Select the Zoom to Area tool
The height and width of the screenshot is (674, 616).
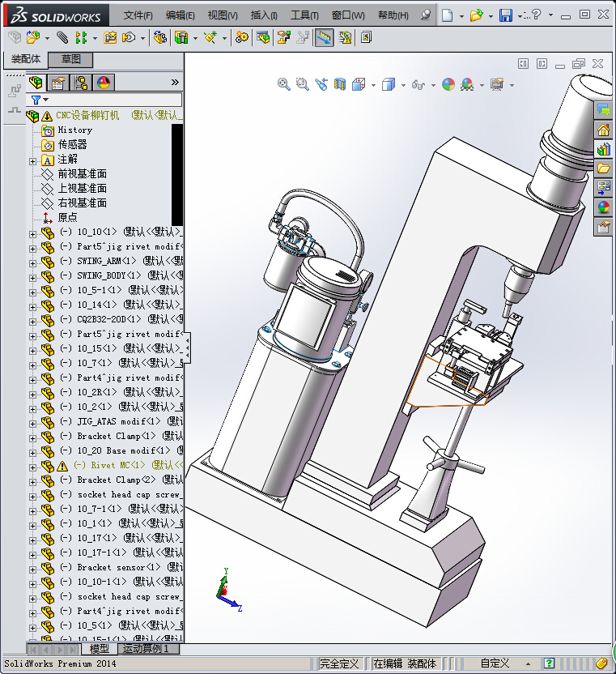303,84
